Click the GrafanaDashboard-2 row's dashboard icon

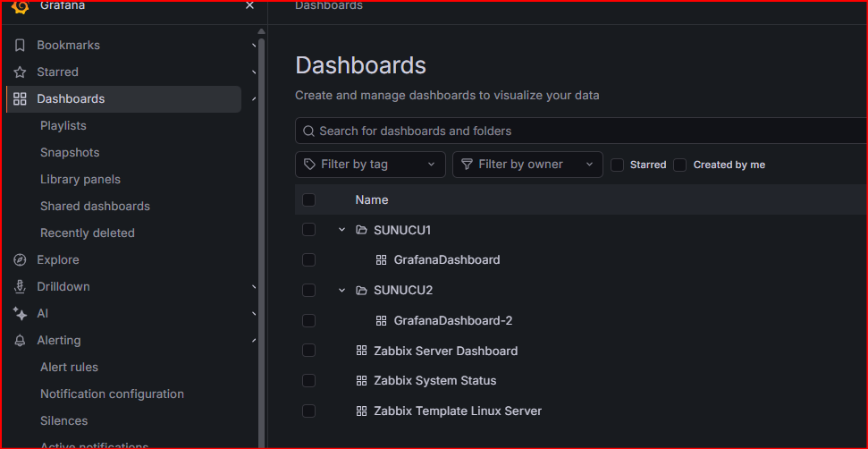pyautogui.click(x=381, y=320)
